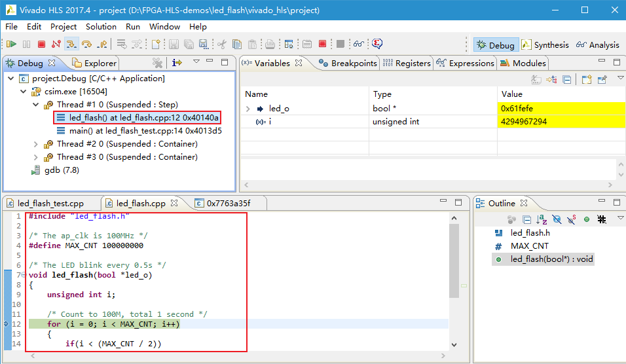The image size is (626, 364).
Task: Click the Step Over toolbar icon
Action: [86, 45]
